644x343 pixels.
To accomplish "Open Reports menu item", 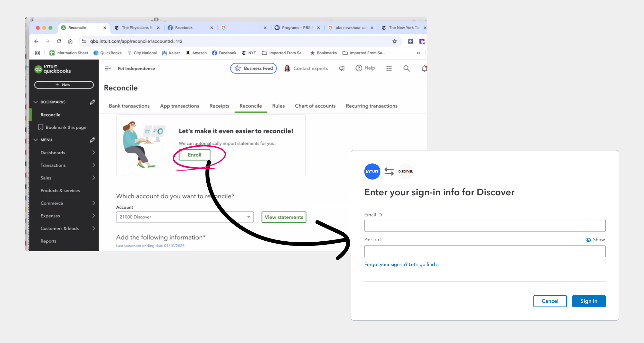I will pos(48,241).
